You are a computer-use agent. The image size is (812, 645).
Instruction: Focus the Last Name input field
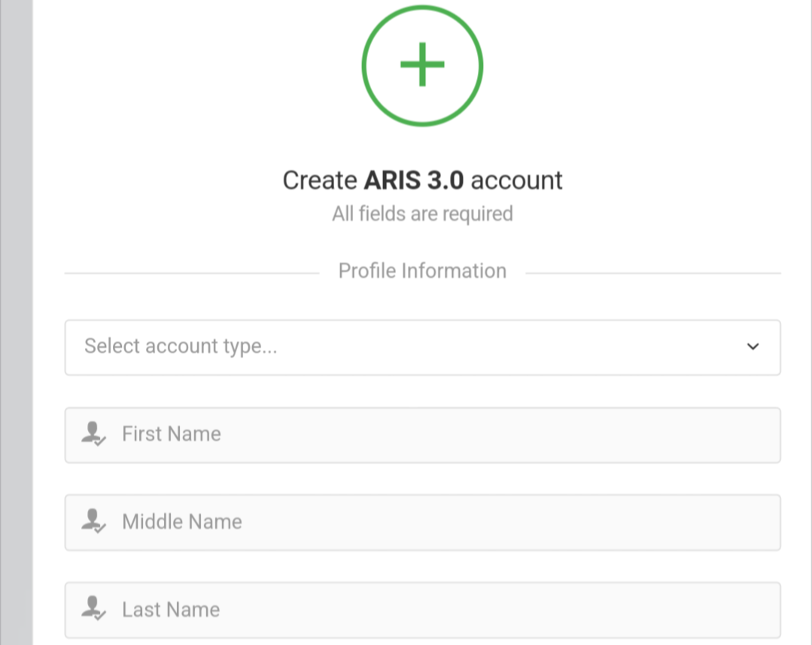pos(452,610)
